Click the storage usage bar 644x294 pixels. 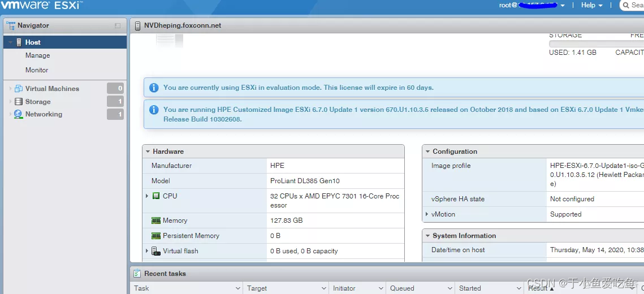597,44
